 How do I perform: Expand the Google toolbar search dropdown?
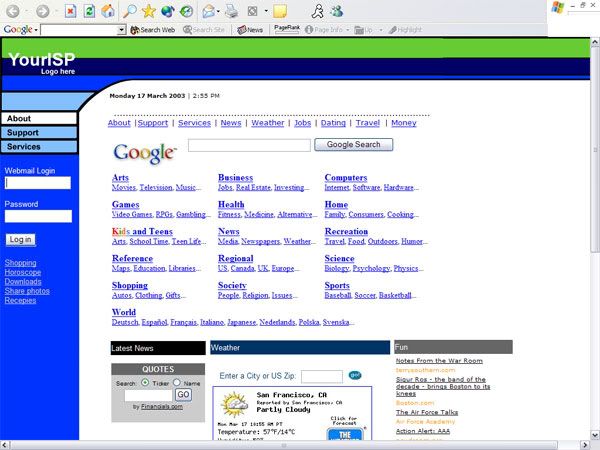click(x=122, y=30)
